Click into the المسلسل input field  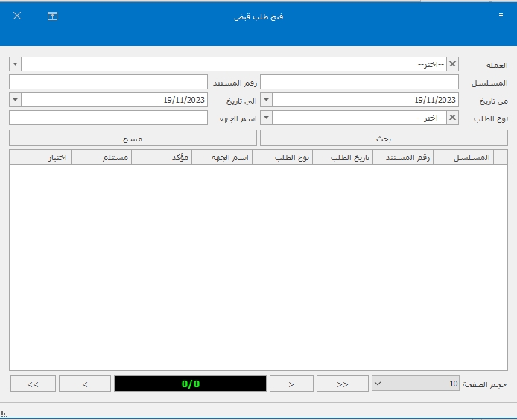tap(359, 82)
